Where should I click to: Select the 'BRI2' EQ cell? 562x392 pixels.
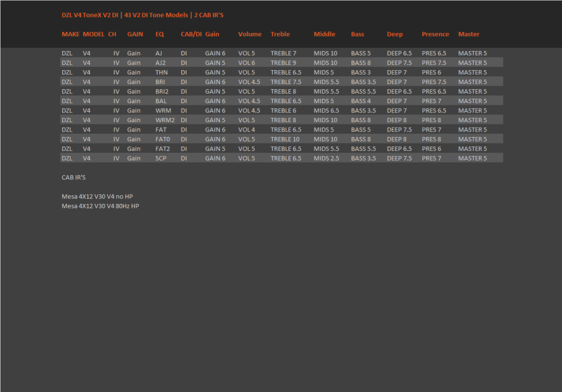[162, 92]
